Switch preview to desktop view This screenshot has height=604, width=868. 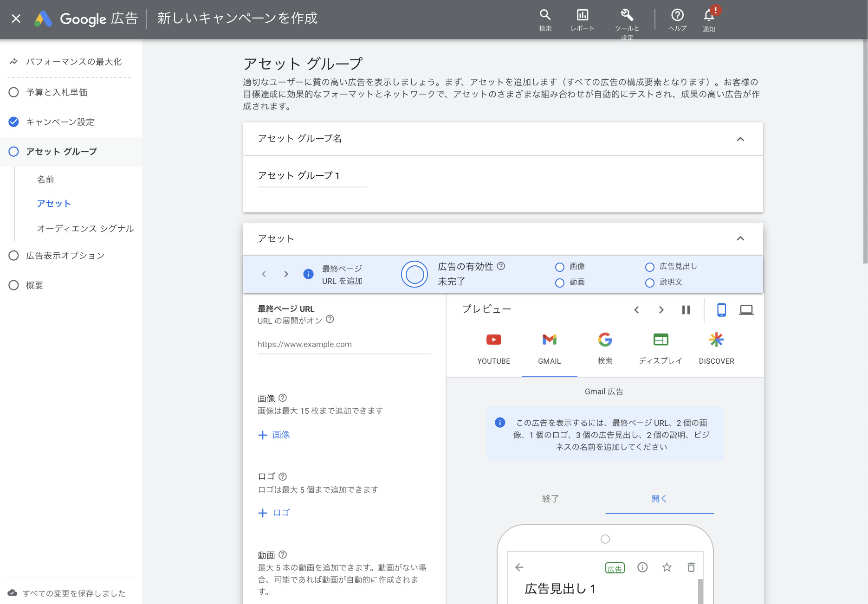[746, 310]
